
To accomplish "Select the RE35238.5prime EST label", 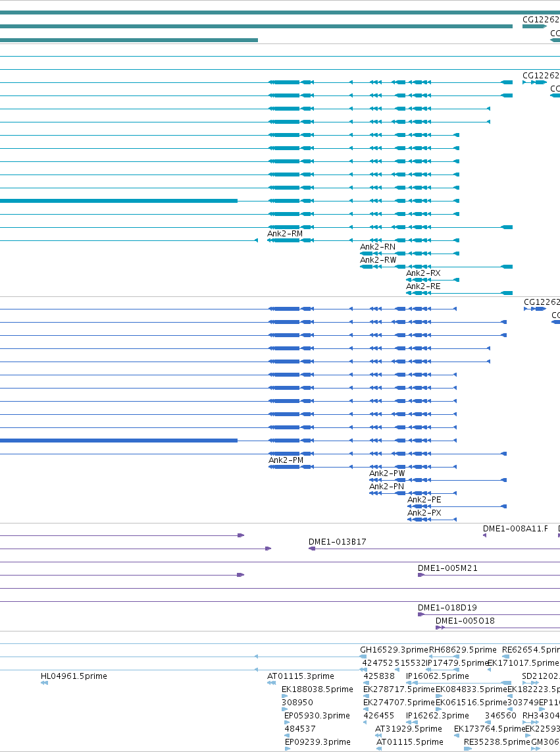I will (x=497, y=742).
